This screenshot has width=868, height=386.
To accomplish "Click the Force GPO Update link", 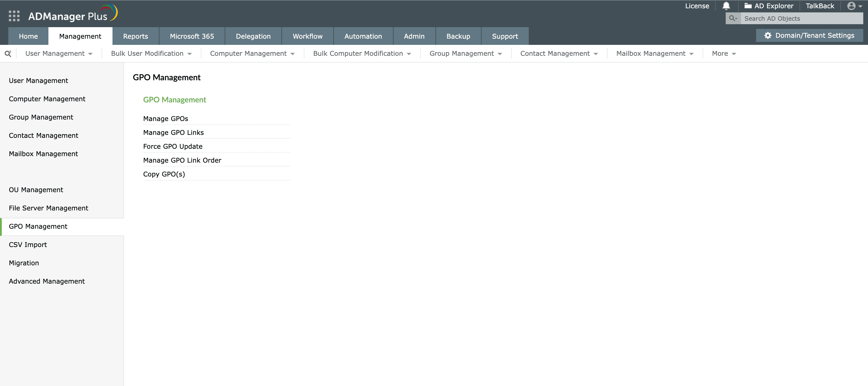I will pos(172,146).
